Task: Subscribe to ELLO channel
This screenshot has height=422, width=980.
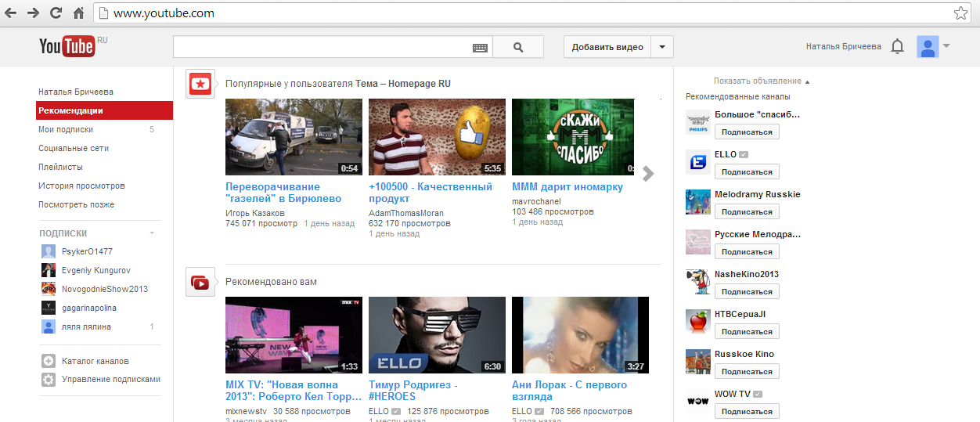Action: point(747,172)
